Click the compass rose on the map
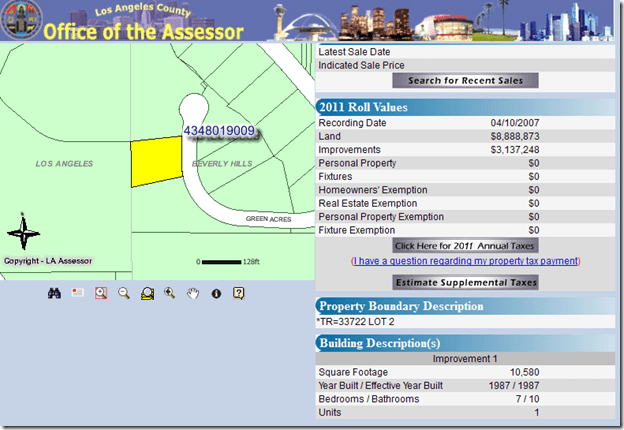This screenshot has height=430, width=624. point(22,234)
